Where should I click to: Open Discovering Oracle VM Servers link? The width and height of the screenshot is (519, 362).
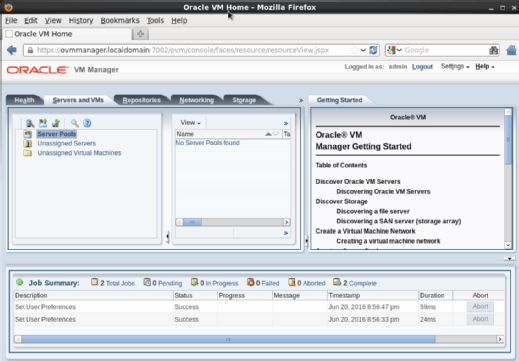tap(383, 192)
